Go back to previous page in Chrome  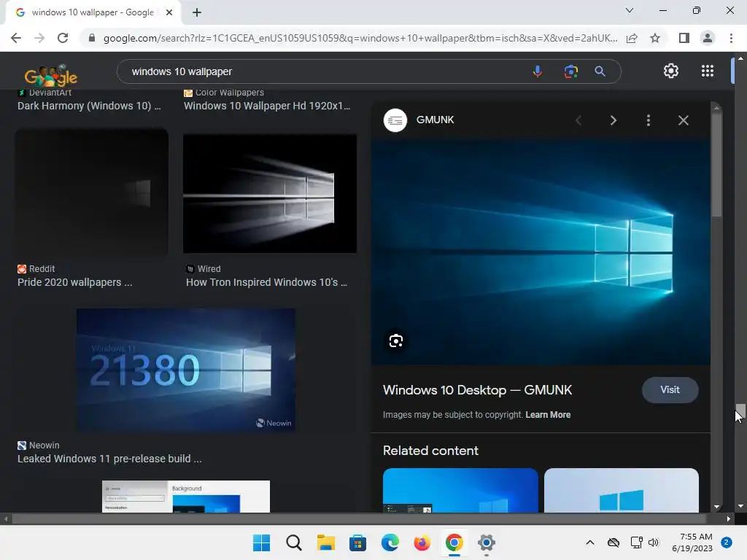16,38
